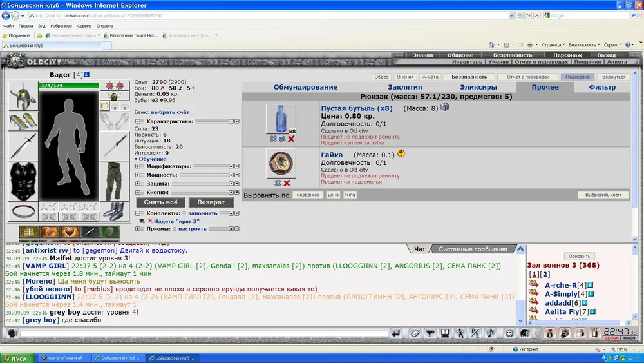The image size is (644, 363).
Task: Click the red X under Гайка item
Action: (x=287, y=183)
